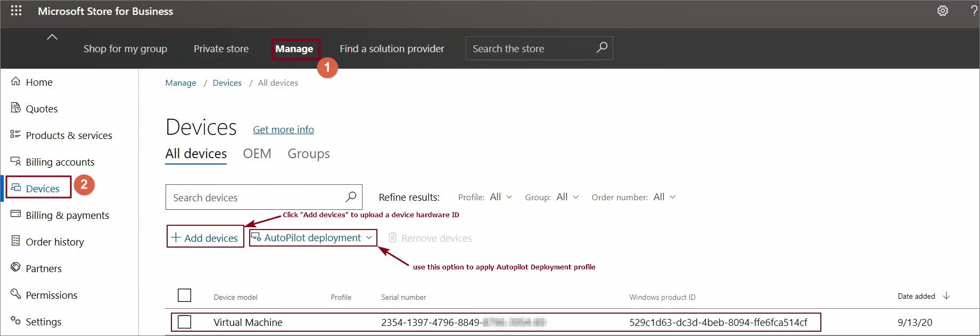
Task: Click the Quotes icon in sidebar
Action: [16, 108]
